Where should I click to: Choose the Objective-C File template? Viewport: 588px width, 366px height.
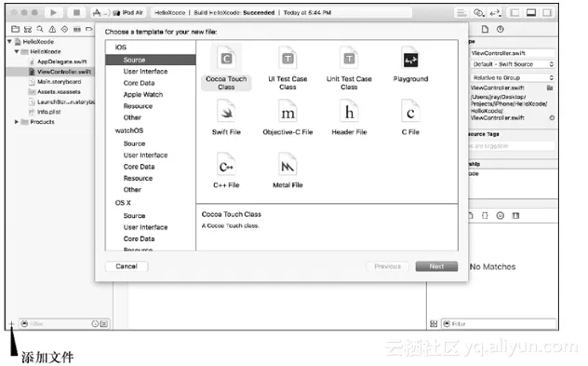pyautogui.click(x=287, y=117)
